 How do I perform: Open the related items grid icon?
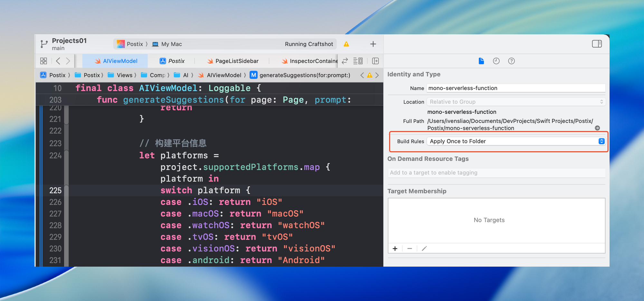[43, 61]
